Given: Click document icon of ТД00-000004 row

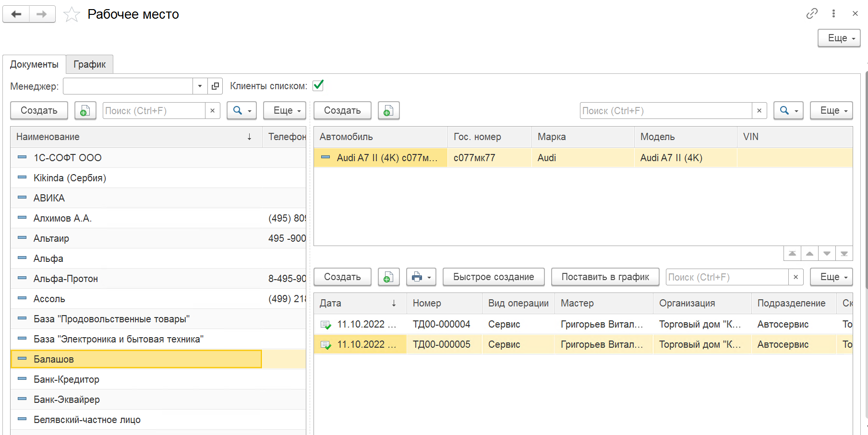Looking at the screenshot, I should click(326, 325).
